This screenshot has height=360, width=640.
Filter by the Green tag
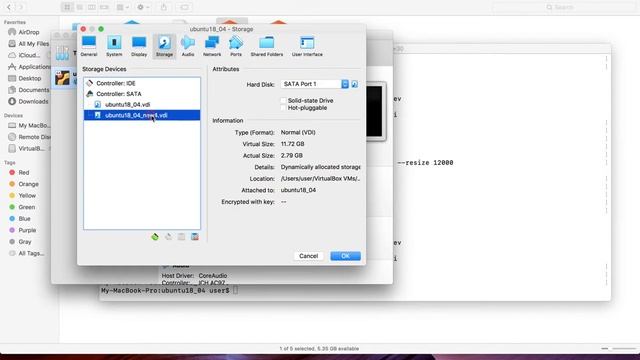point(22,207)
